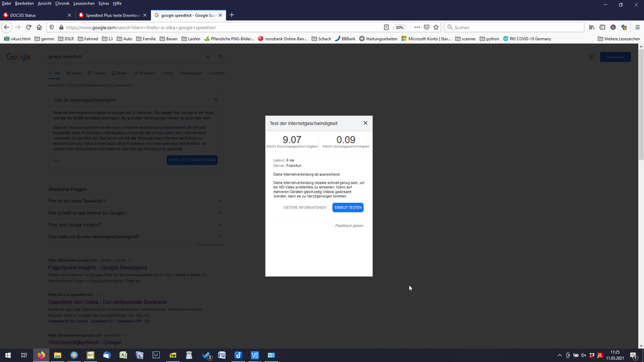Open page actions three-dot menu
Viewport: 644px width, 362px height.
point(417,28)
